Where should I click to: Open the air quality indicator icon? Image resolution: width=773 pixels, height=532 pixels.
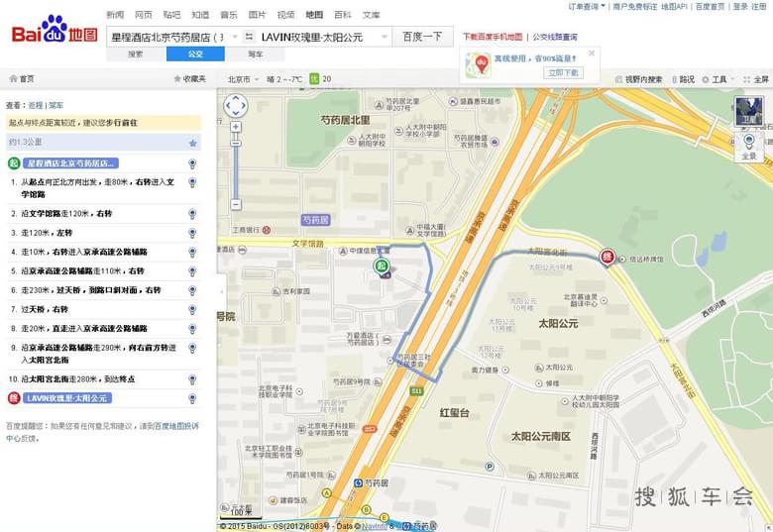point(314,79)
